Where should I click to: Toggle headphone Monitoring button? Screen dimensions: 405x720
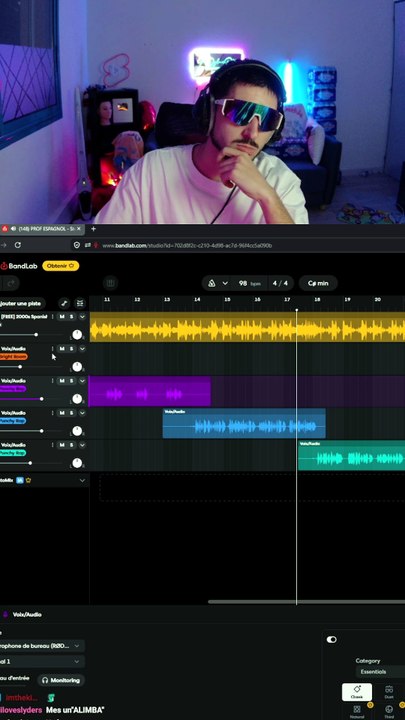tap(61, 680)
